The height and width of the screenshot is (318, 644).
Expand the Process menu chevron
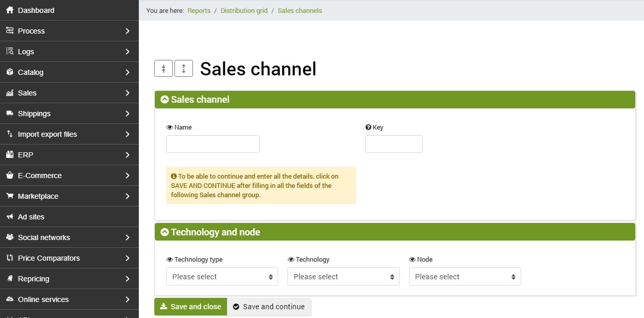127,31
